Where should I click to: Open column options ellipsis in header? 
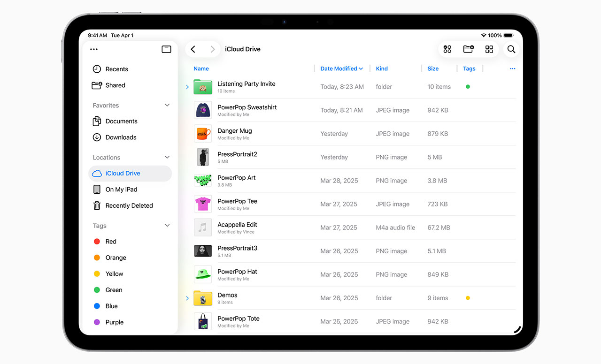pyautogui.click(x=512, y=68)
